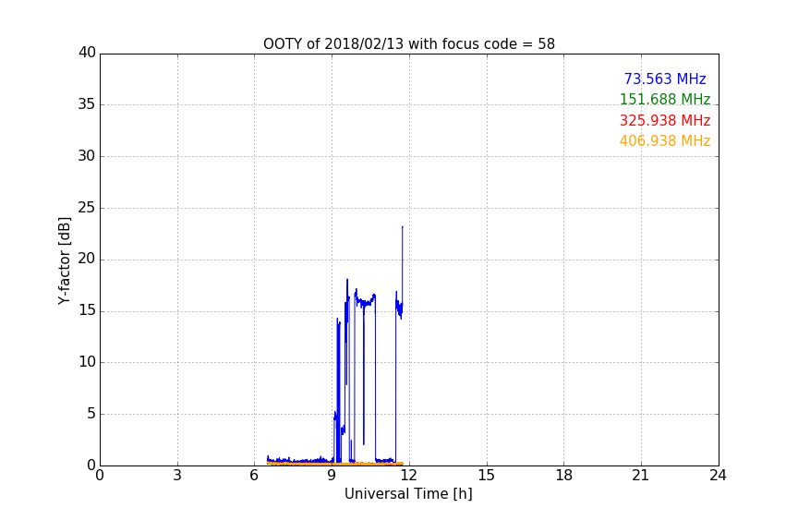Viewport: 798px width, 532px height.
Task: Click the y-axis tick label 5
Action: coord(91,414)
